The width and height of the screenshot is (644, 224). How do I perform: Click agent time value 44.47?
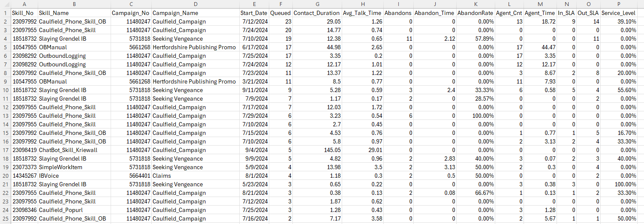(x=540, y=47)
